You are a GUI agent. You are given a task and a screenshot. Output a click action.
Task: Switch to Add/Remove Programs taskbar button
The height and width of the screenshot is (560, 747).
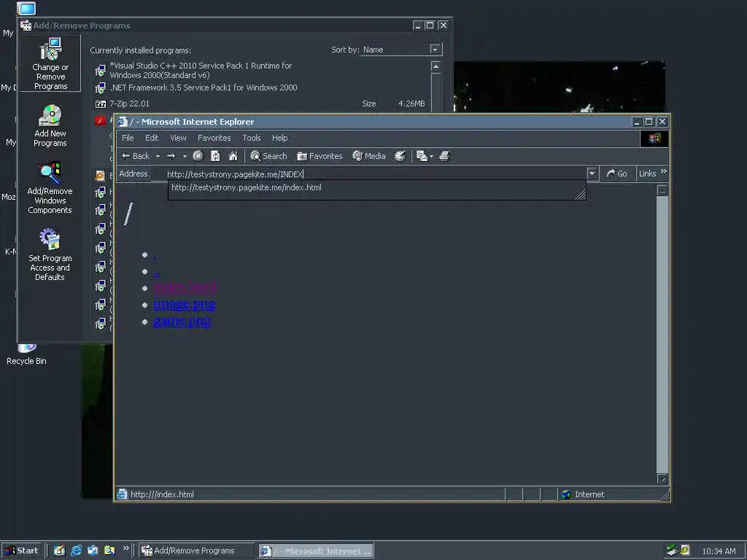[x=196, y=551]
